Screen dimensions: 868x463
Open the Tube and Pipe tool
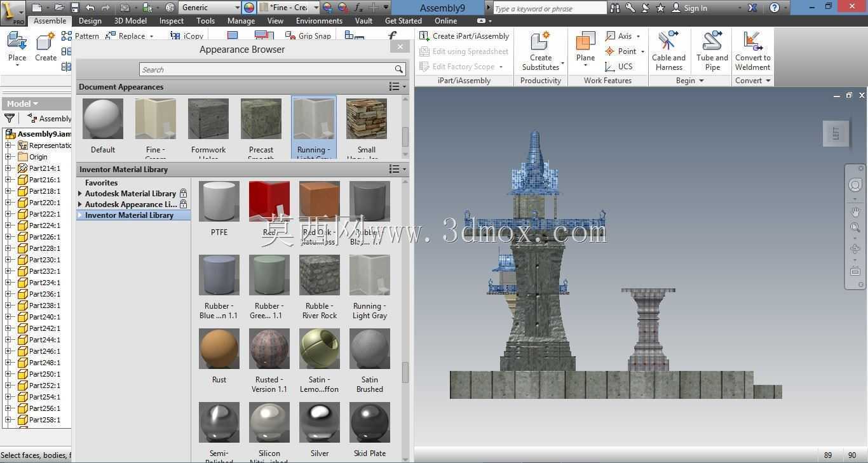[x=712, y=51]
